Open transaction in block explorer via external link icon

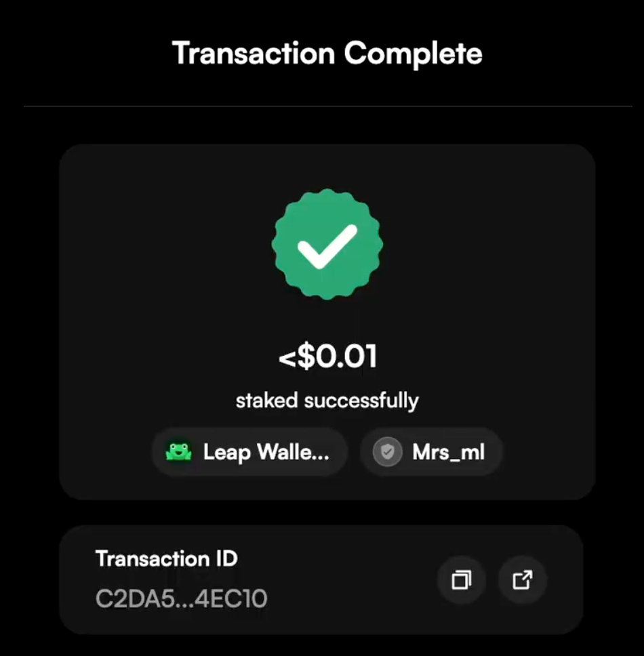[521, 580]
